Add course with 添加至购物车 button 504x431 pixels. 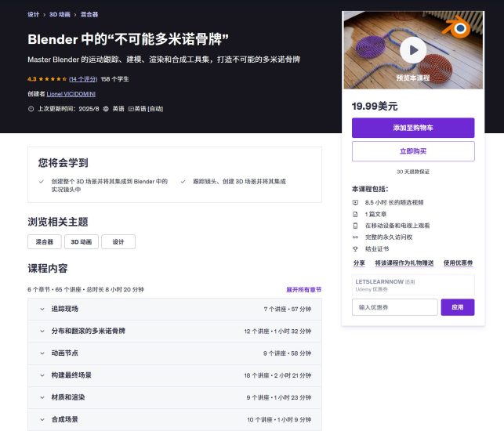coord(413,128)
